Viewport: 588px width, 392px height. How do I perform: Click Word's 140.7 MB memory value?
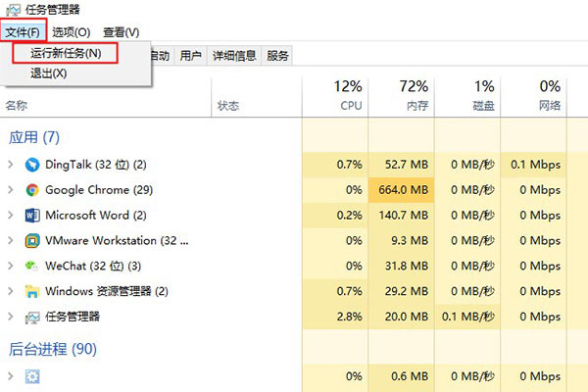click(x=403, y=216)
